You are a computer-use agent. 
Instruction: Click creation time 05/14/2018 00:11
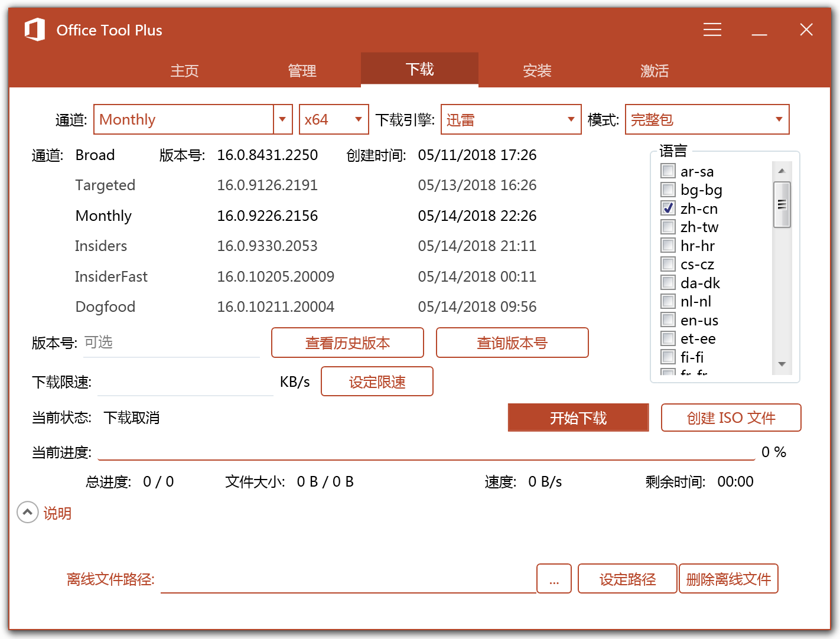tap(477, 276)
